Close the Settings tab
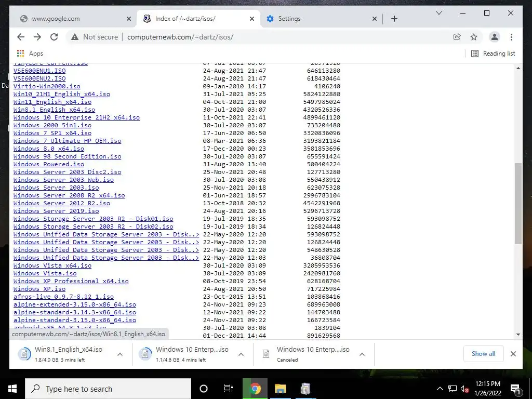 [x=374, y=19]
